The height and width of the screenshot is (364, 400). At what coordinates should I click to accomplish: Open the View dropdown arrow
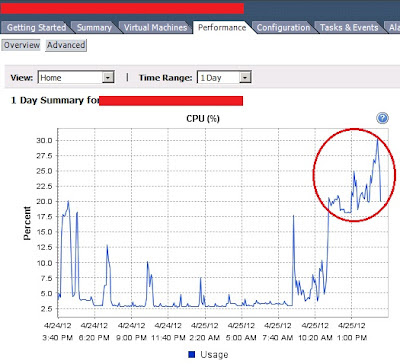(x=108, y=78)
